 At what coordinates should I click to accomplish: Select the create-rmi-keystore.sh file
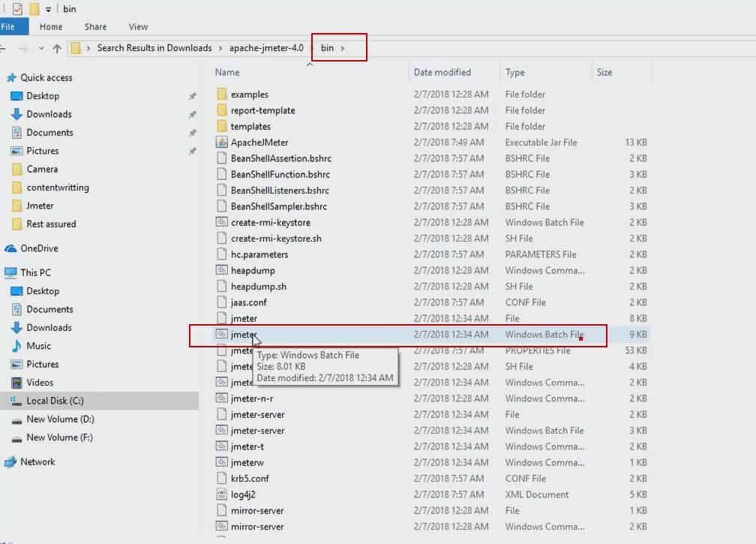tap(276, 239)
